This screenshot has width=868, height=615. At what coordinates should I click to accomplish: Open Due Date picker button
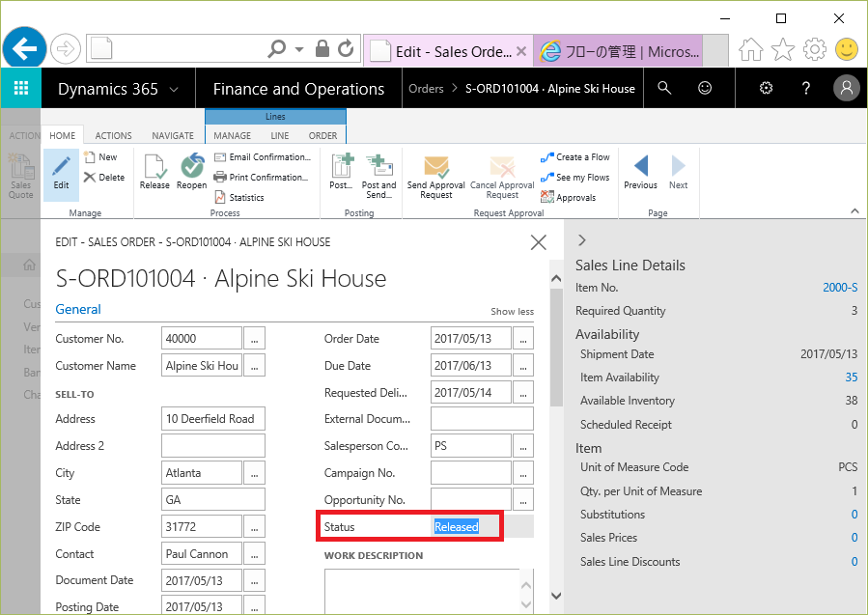[x=523, y=365]
